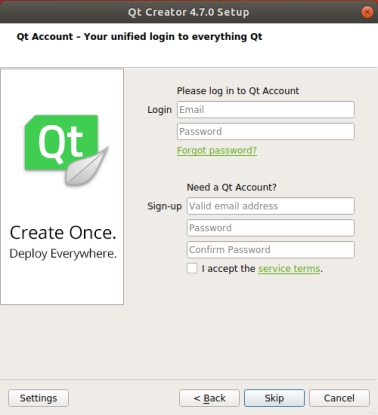Click the Valid email address sign-up field
This screenshot has width=378, height=415.
pos(271,206)
